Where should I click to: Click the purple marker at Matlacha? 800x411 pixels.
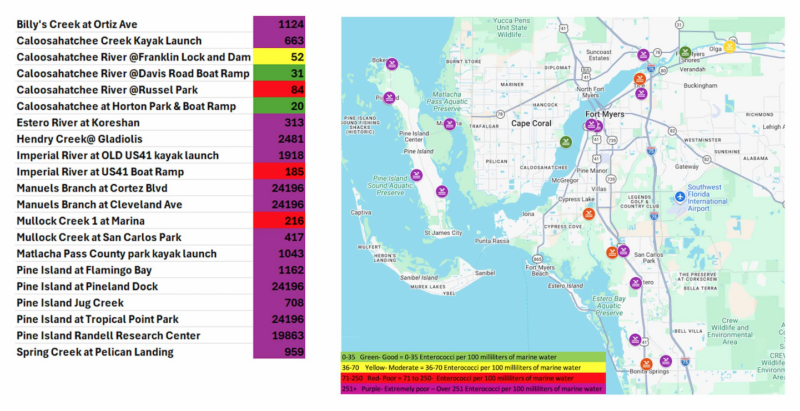[449, 124]
